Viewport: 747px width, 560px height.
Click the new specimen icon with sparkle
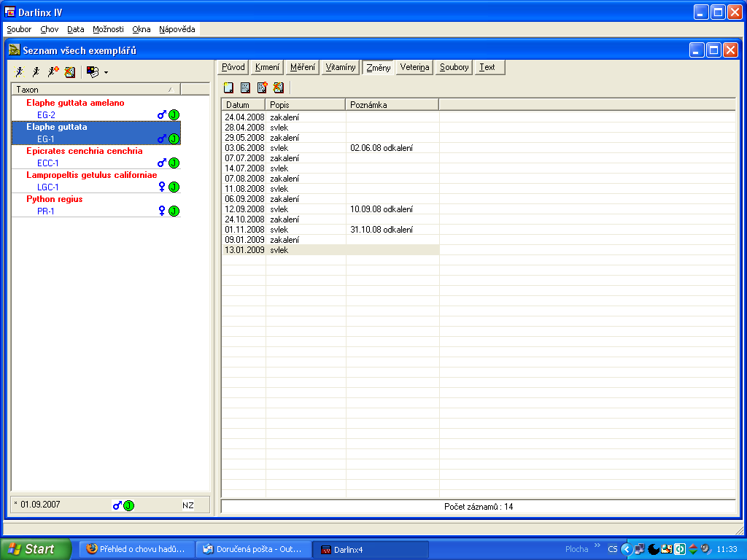19,71
